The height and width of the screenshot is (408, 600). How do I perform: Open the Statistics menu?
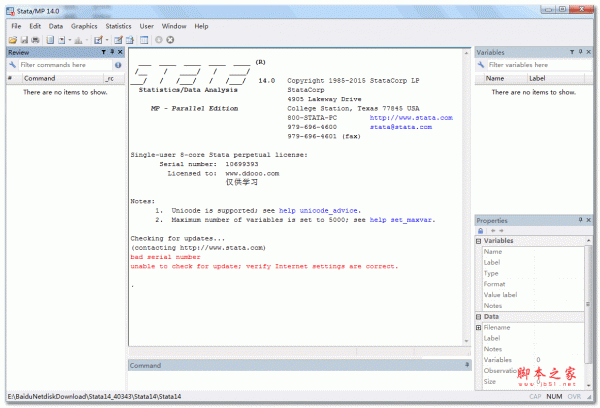click(x=119, y=26)
